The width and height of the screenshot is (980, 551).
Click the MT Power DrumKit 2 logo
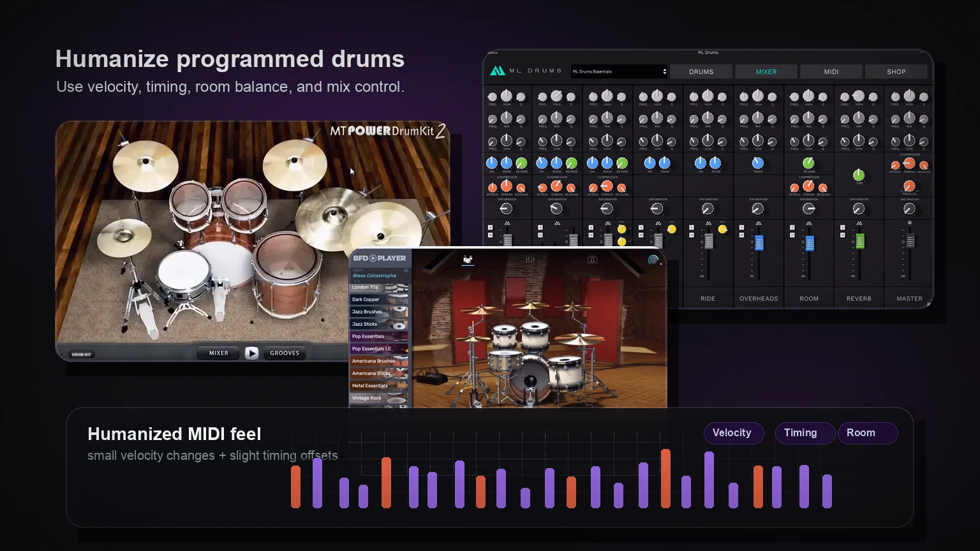pyautogui.click(x=388, y=131)
